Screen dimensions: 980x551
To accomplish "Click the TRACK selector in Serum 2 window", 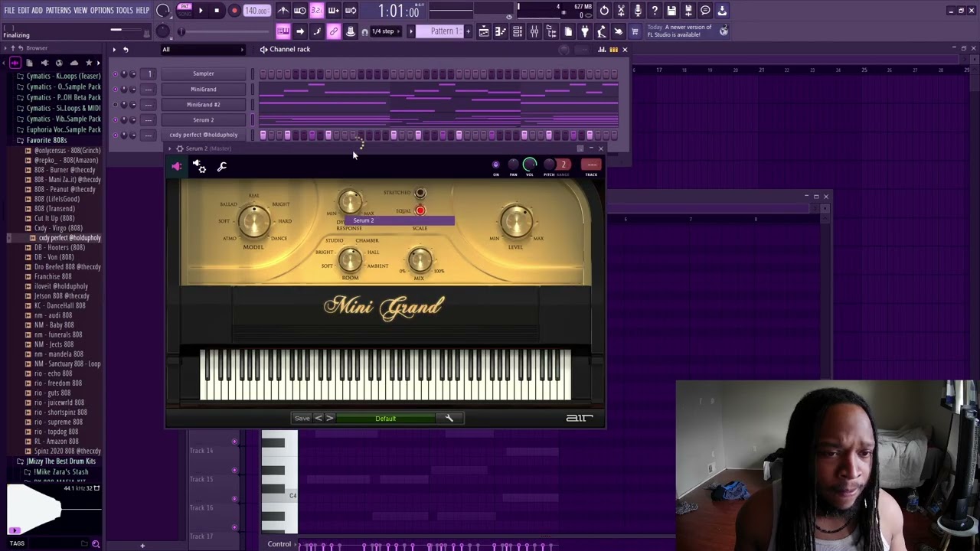I will click(x=591, y=165).
